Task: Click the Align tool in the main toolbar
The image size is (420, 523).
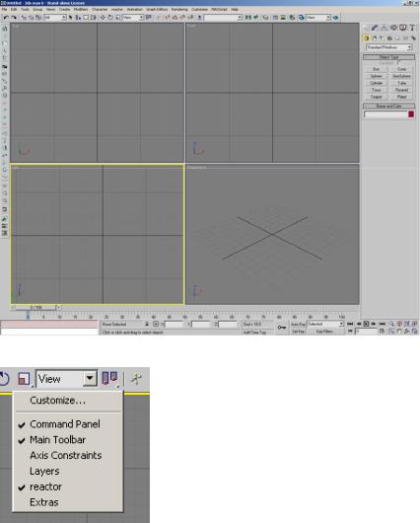Action: point(255,18)
